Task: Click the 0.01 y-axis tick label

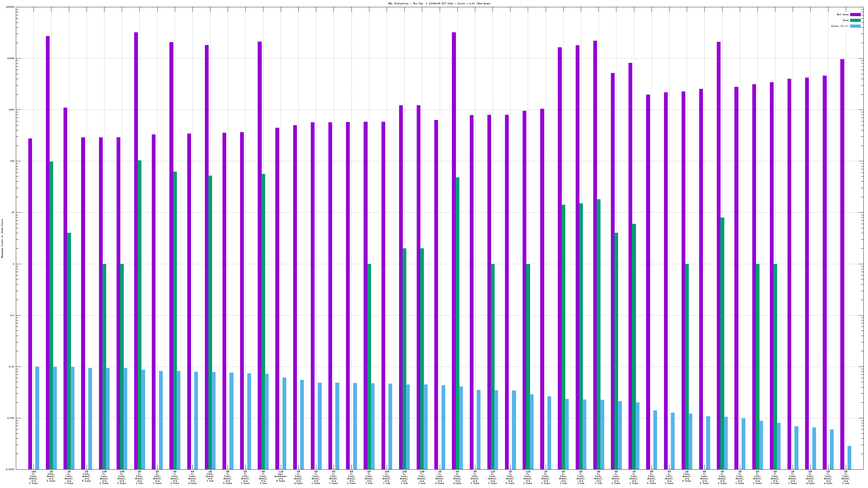Action: click(x=12, y=367)
